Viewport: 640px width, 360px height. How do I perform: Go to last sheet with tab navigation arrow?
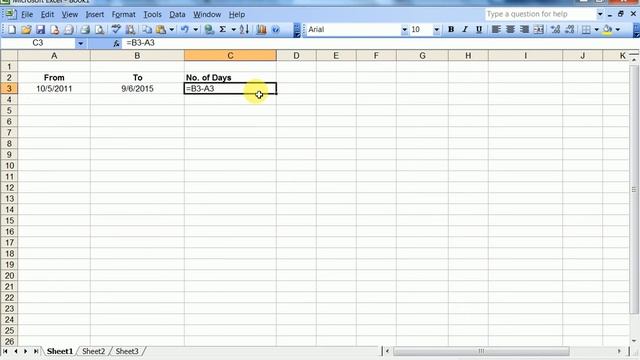(36, 351)
